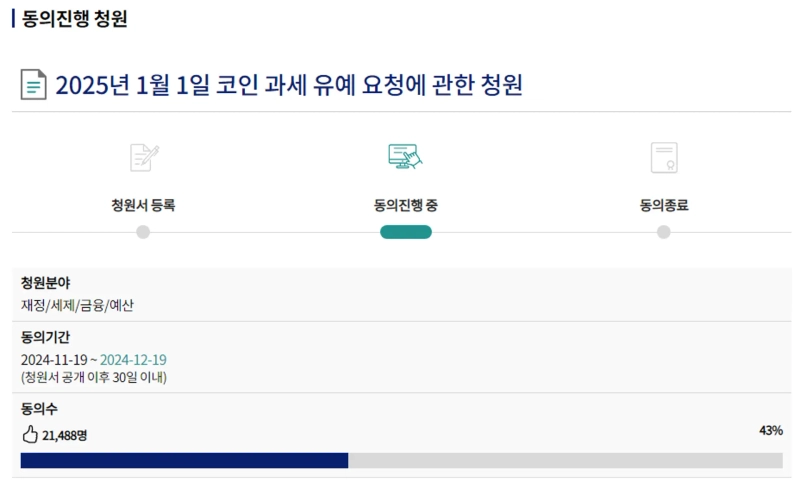Click the gray dot under 동의종료
Viewport: 800px width, 489px height.
coord(664,232)
